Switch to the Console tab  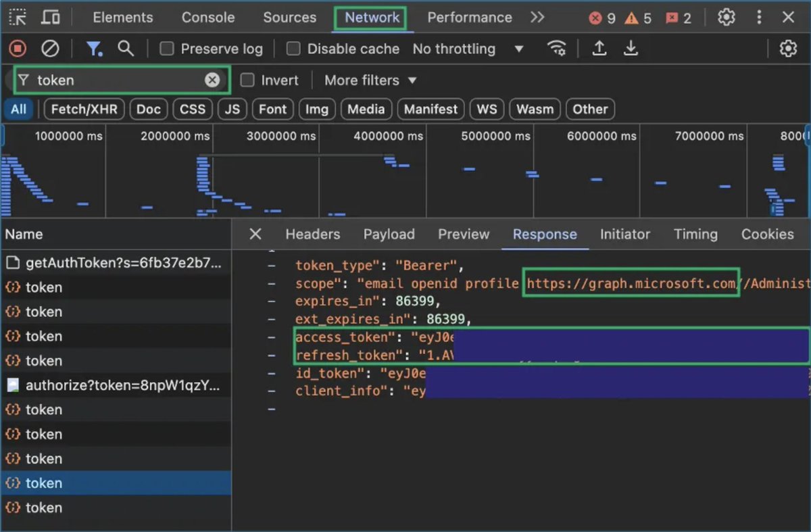pyautogui.click(x=208, y=18)
